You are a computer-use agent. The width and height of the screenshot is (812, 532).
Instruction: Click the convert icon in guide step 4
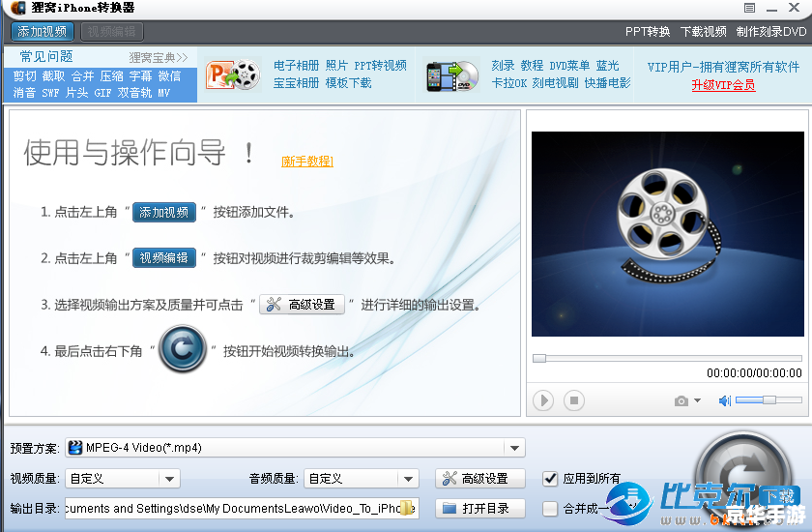coord(183,348)
